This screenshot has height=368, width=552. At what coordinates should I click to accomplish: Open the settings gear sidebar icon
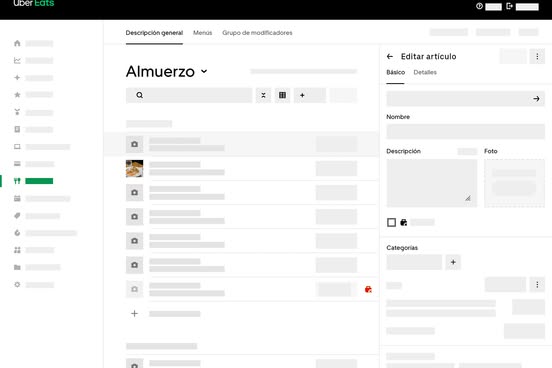pos(17,285)
